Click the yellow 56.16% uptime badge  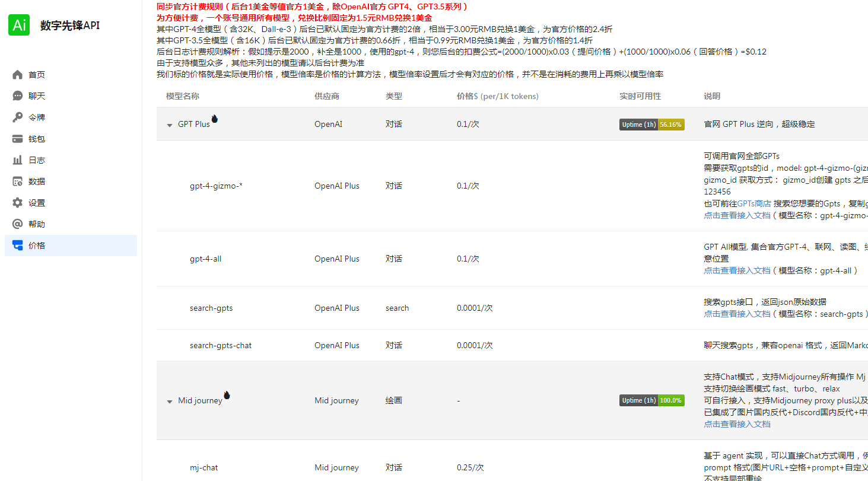tap(671, 125)
